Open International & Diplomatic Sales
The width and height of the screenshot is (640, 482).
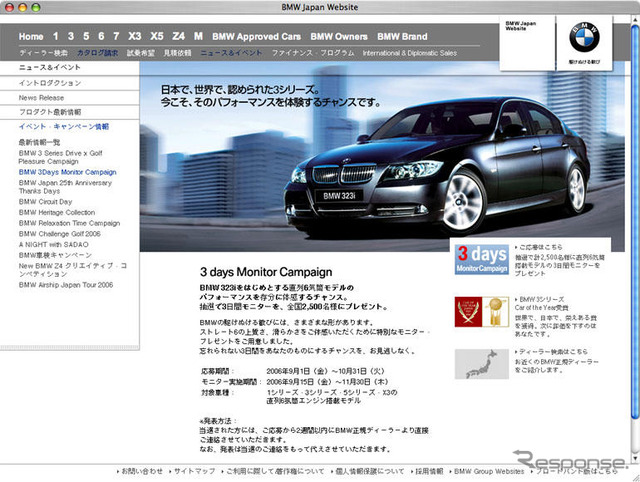pyautogui.click(x=410, y=53)
